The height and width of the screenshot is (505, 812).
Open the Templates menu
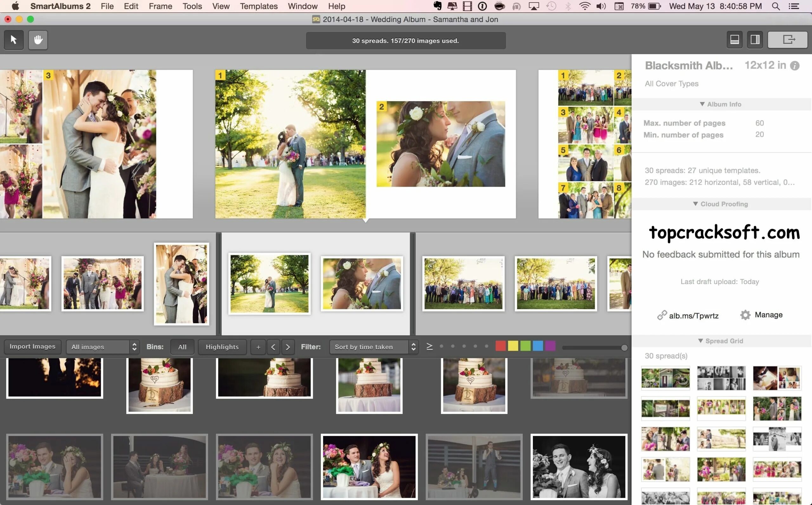[x=259, y=6]
